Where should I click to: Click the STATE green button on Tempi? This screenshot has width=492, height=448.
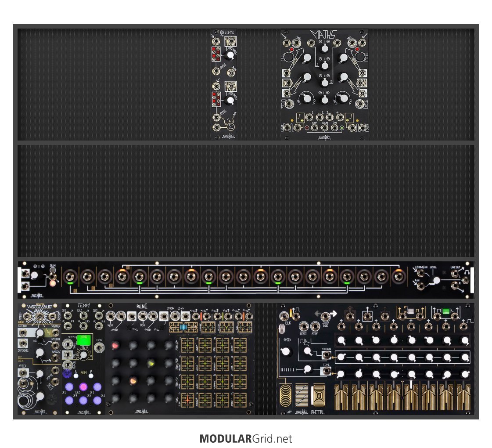(84, 340)
